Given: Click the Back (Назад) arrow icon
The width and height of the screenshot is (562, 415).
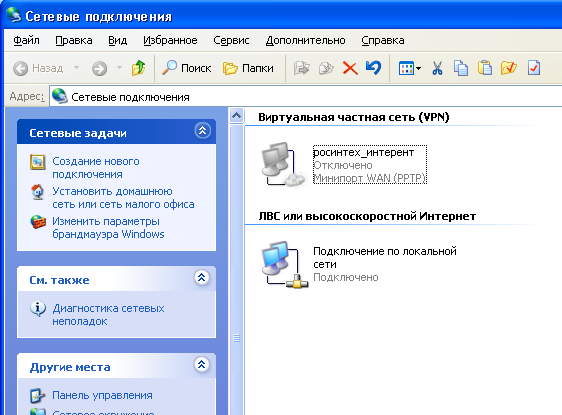Looking at the screenshot, I should click(20, 68).
